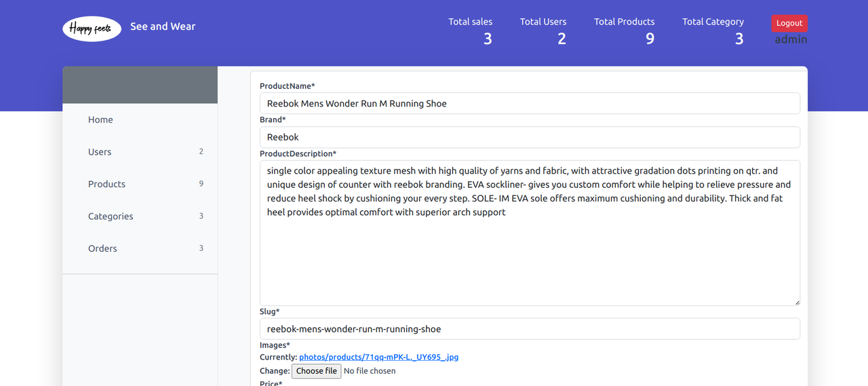Focus the Brand input showing Reebok
The height and width of the screenshot is (386, 868).
coord(530,137)
